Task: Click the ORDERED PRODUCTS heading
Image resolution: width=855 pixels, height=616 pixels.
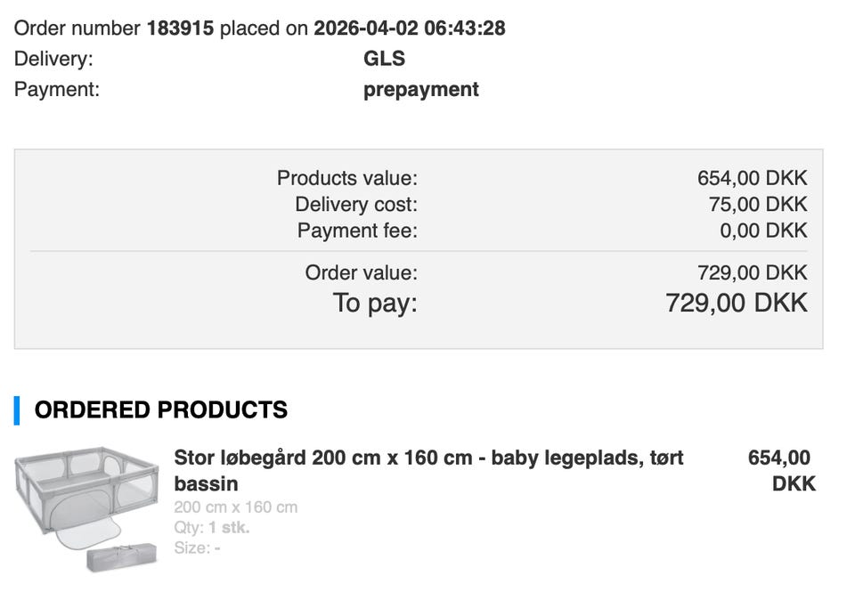Action: coord(160,410)
